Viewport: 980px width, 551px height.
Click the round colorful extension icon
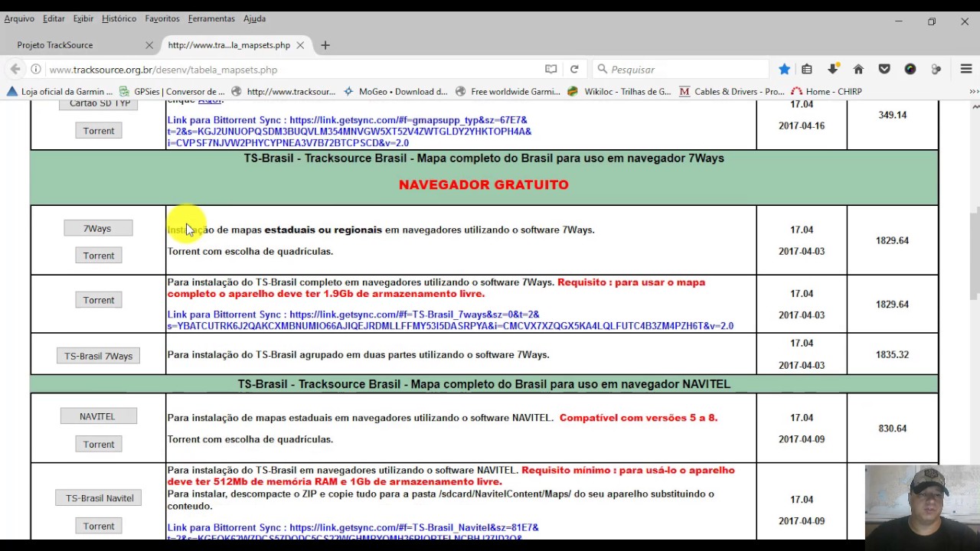[910, 69]
